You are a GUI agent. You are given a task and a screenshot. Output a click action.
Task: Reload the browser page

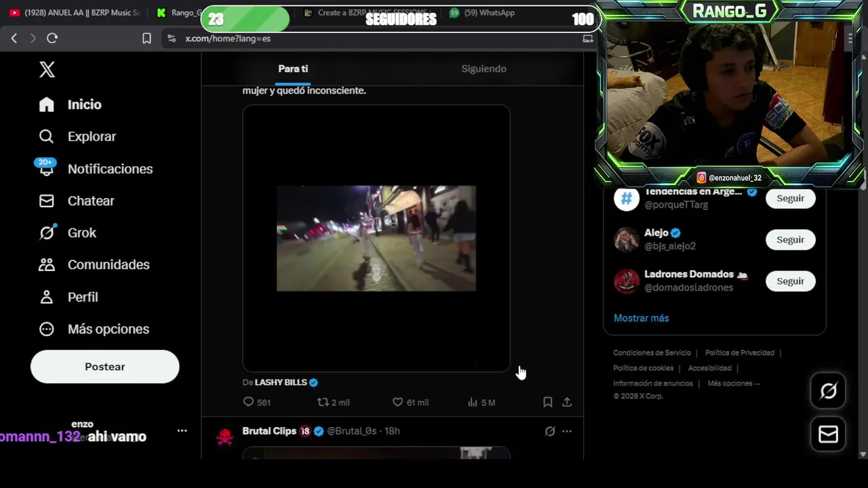pos(52,39)
